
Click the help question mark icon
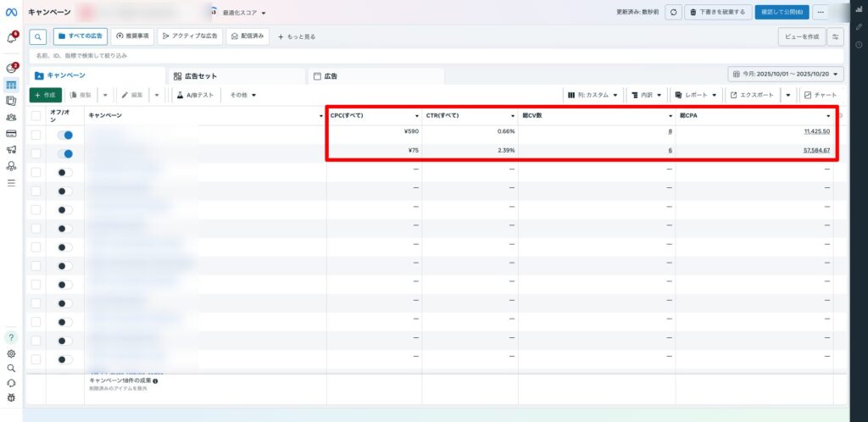pos(11,337)
